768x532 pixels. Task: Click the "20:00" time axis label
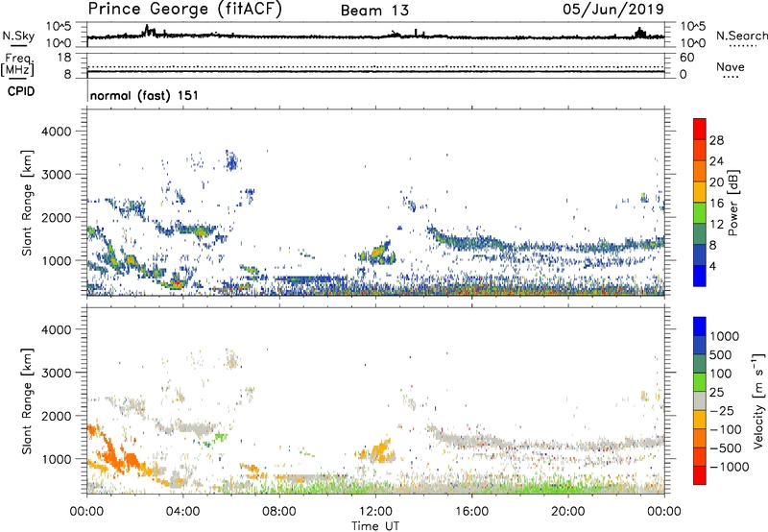[567, 512]
